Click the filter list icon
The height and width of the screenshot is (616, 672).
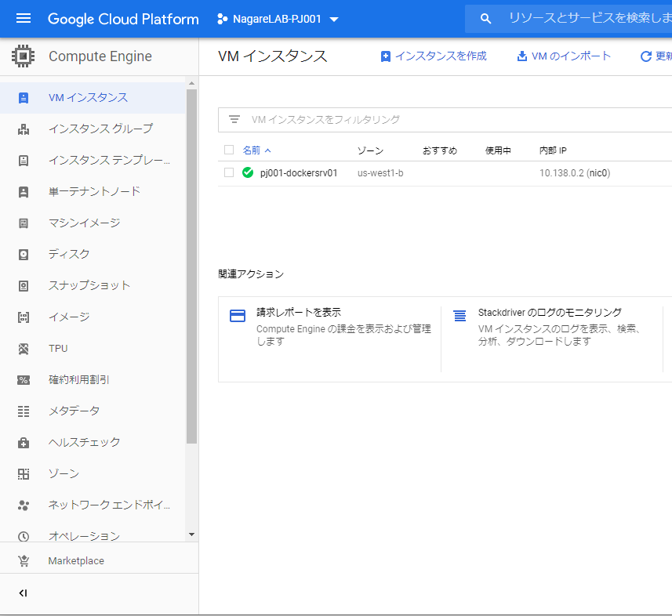(x=234, y=119)
